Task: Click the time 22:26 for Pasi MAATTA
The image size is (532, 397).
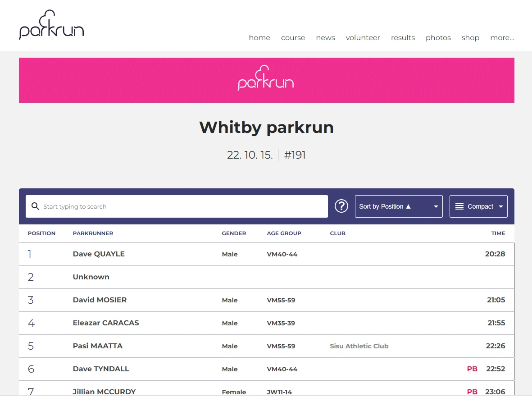Action: [x=496, y=346]
